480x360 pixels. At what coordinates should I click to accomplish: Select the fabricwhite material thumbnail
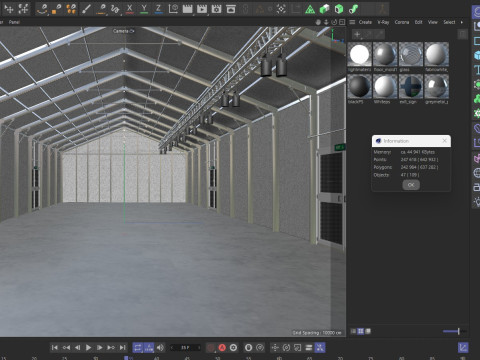(x=437, y=54)
